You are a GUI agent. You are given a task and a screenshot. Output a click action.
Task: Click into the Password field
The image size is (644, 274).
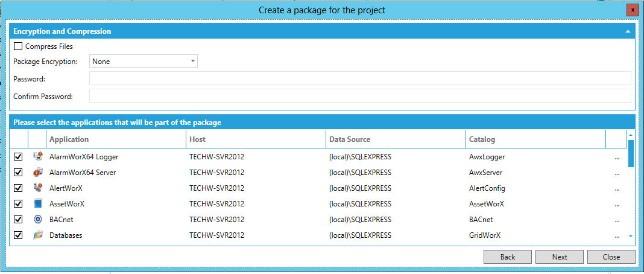point(359,78)
